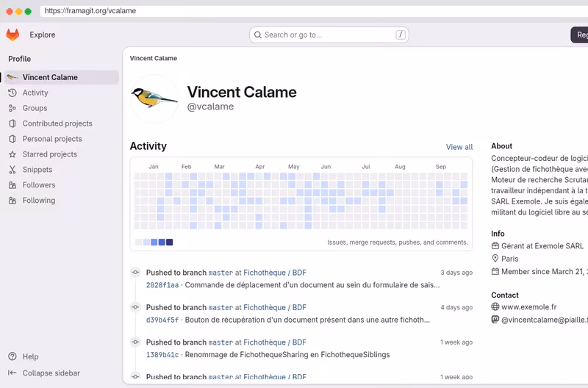Open the Explore link
This screenshot has height=388, width=588.
[43, 35]
